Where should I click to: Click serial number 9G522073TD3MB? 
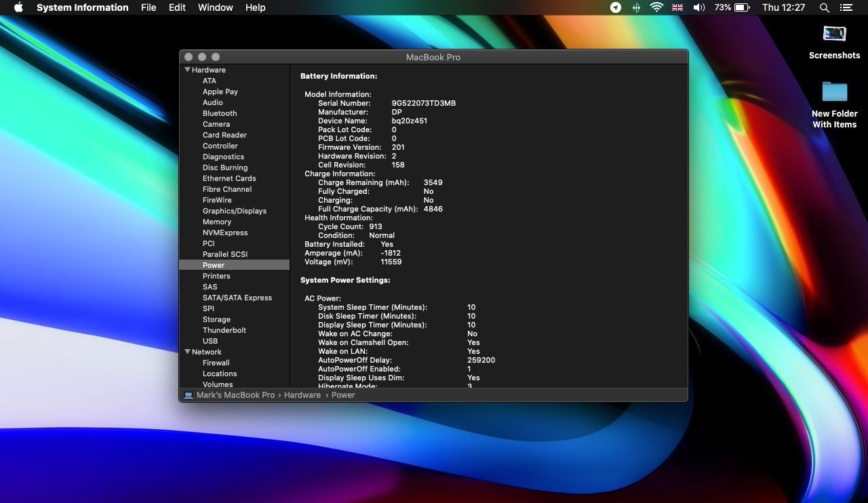click(424, 103)
